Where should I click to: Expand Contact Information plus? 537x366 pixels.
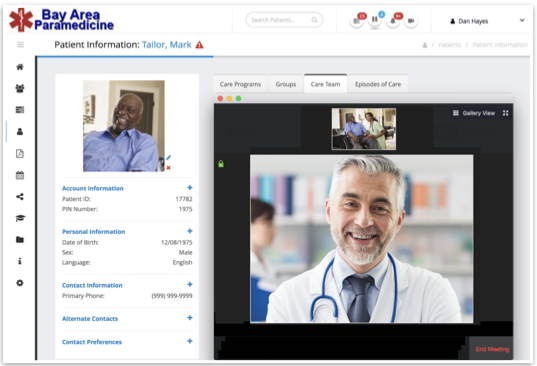190,285
